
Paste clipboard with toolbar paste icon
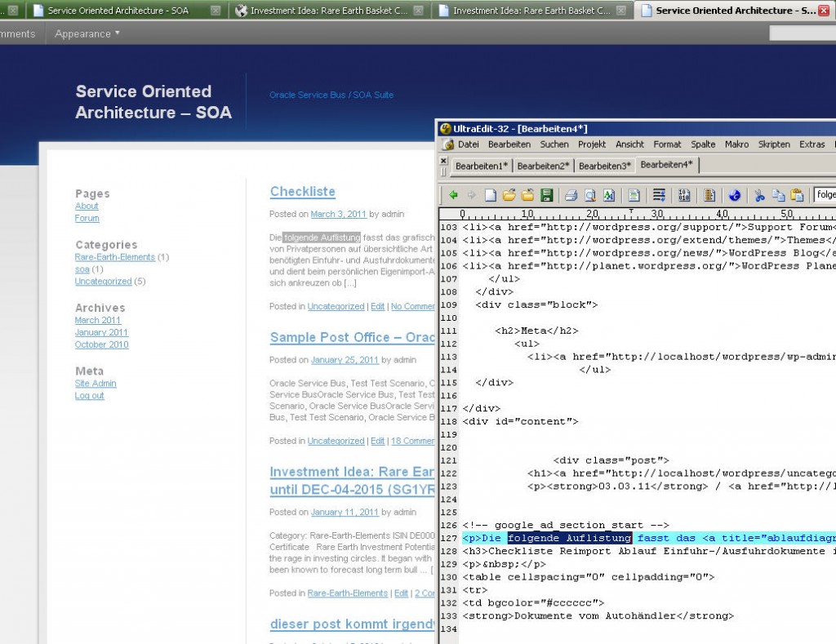point(797,195)
